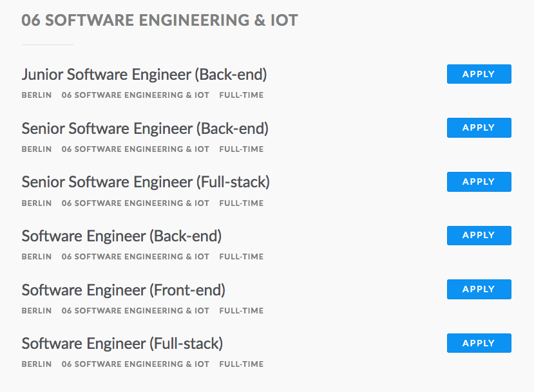Open the Senior Software Engineer (Back-end) title
The width and height of the screenshot is (534, 392).
pos(145,129)
